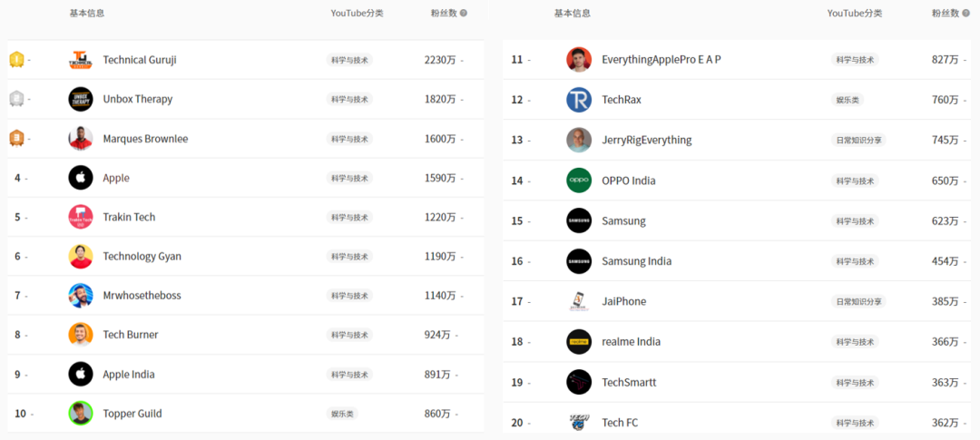Click the realme India channel name
This screenshot has height=440, width=980.
click(x=631, y=342)
